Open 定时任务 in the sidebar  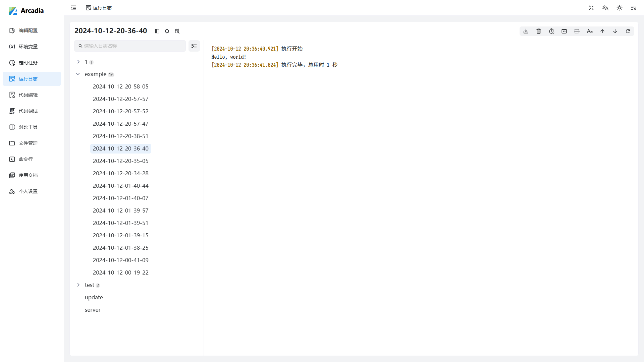pos(28,63)
